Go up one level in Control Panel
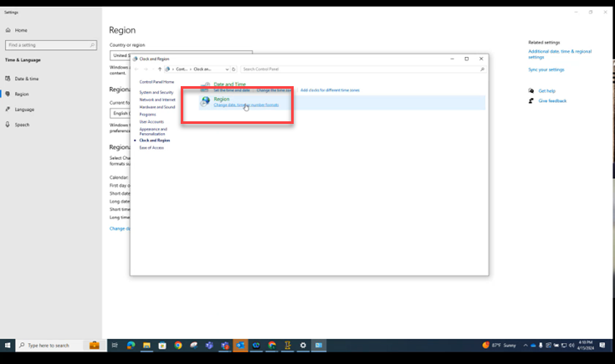615x364 pixels. [160, 69]
